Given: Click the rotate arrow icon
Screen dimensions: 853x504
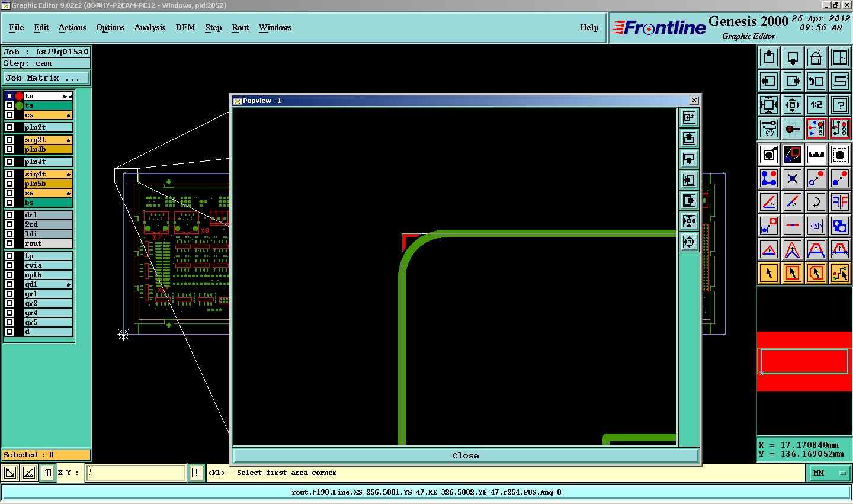Looking at the screenshot, I should (816, 202).
